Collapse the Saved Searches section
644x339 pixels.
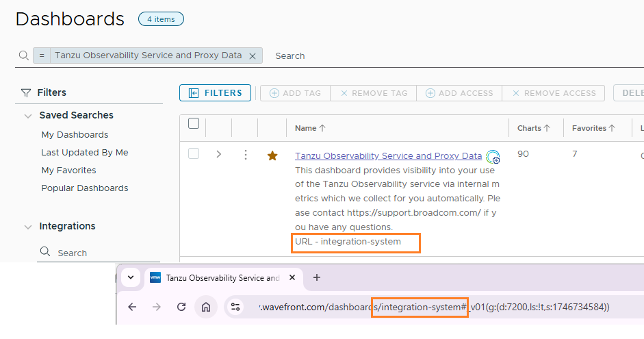point(28,116)
